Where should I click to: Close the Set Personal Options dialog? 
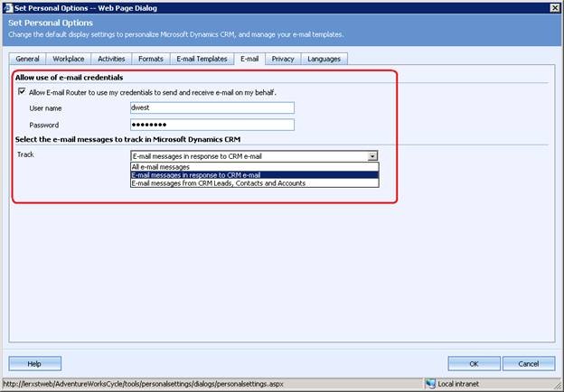click(x=552, y=6)
